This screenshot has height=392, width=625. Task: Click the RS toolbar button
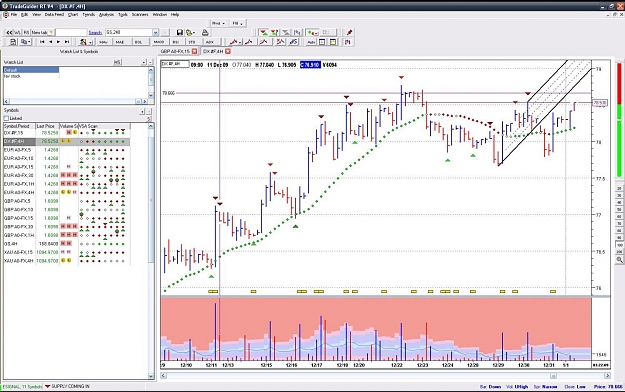click(x=26, y=32)
